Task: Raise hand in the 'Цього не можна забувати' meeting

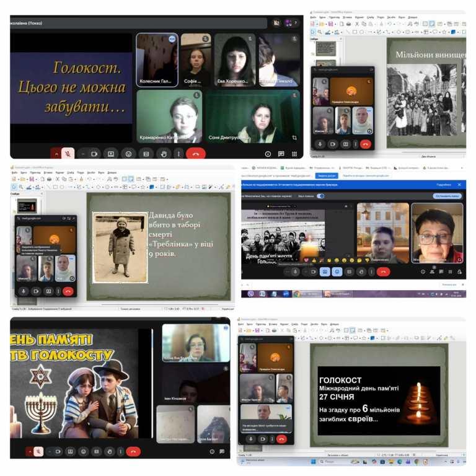Action: click(x=164, y=154)
